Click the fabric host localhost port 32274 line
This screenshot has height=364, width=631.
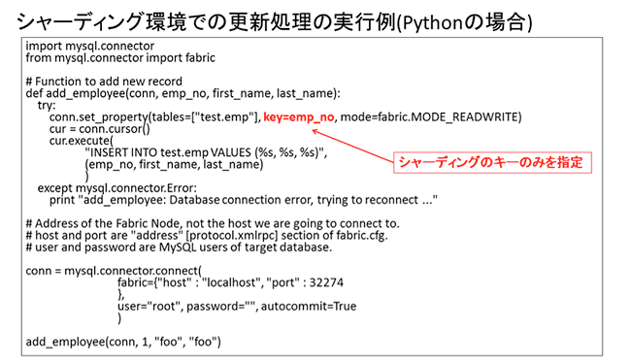pos(231,282)
